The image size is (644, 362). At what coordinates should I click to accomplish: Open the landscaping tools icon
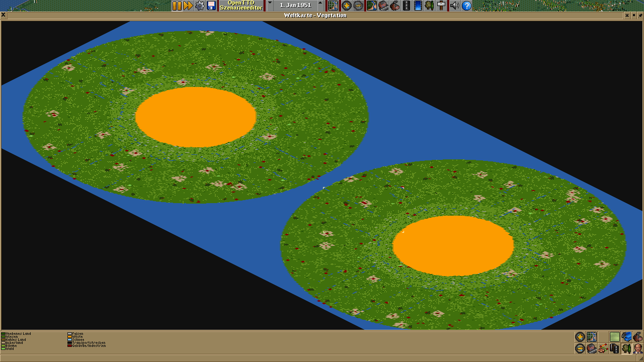coord(371,6)
